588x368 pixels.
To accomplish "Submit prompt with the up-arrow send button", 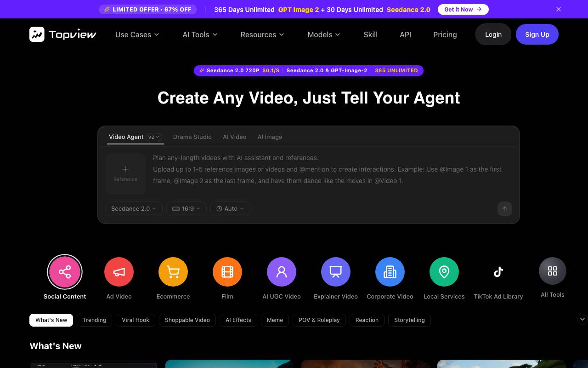I will [x=504, y=208].
